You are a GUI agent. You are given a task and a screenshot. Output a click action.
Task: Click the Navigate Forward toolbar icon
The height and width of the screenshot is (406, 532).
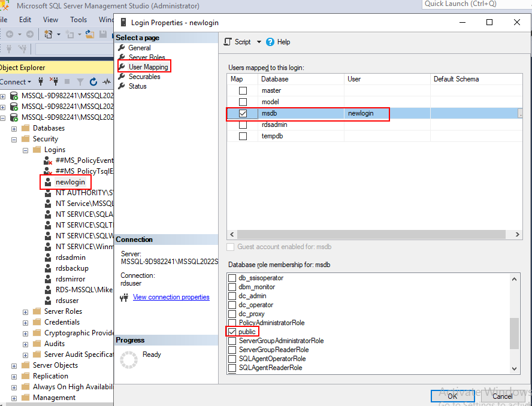pyautogui.click(x=30, y=34)
